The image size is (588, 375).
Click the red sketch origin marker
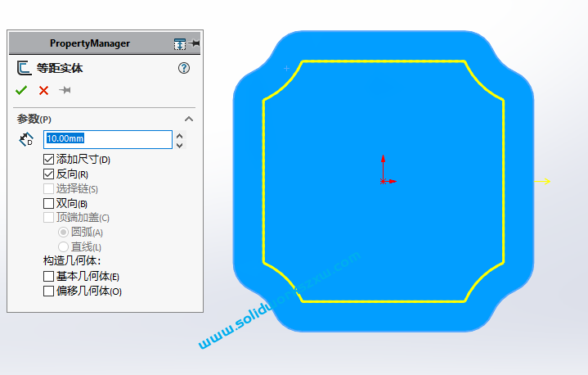coord(384,180)
